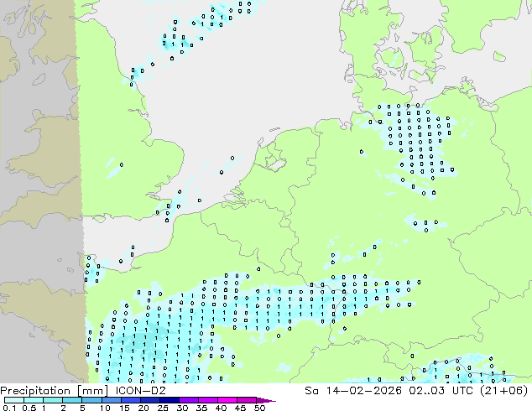Click legend tick label "0.1"

(9, 408)
